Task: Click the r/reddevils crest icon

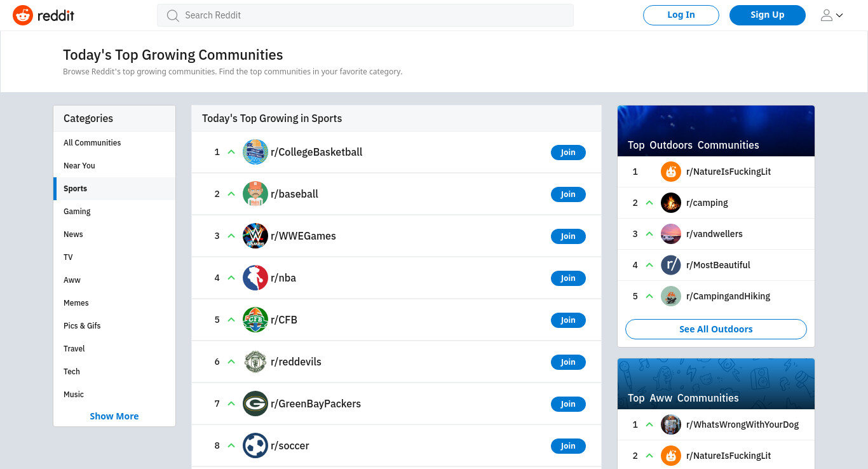Action: [x=255, y=362]
